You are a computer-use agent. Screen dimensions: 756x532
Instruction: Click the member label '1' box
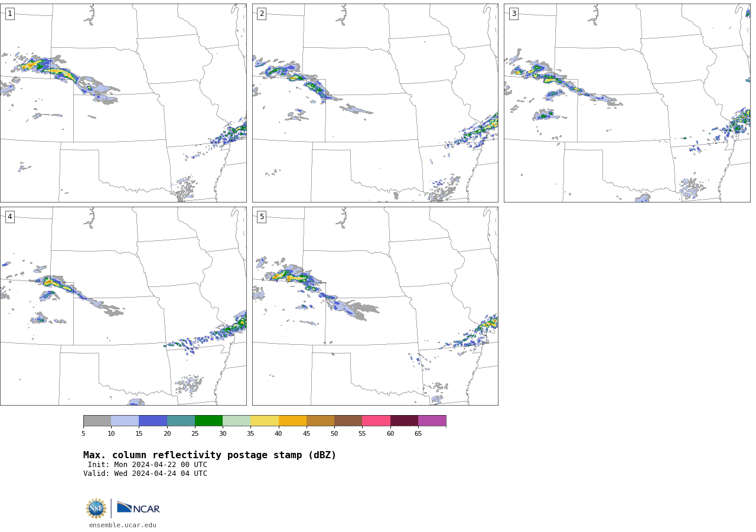point(9,14)
